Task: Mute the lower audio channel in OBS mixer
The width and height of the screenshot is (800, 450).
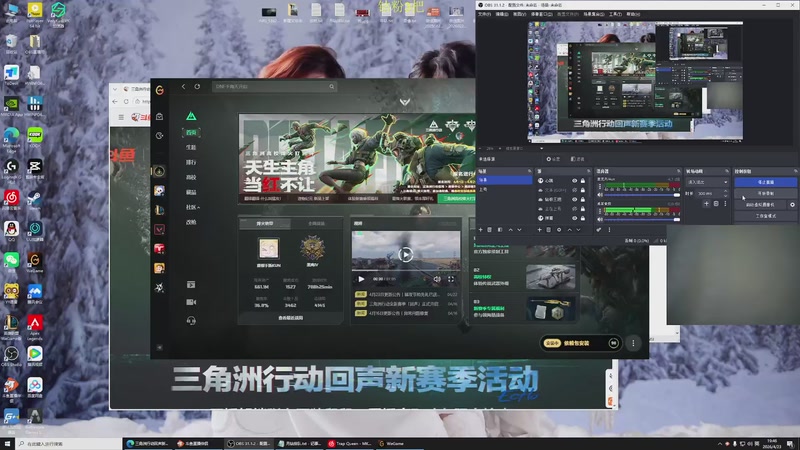Action: tap(600, 219)
